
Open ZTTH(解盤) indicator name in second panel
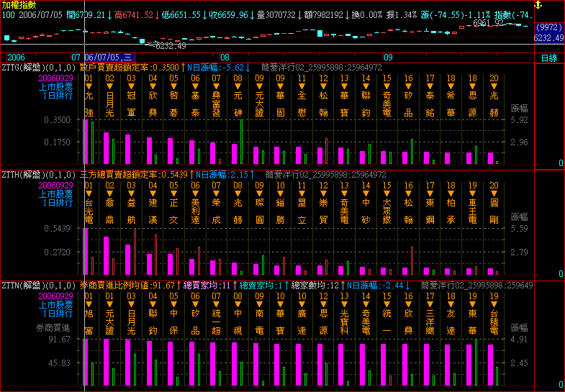(x=24, y=174)
